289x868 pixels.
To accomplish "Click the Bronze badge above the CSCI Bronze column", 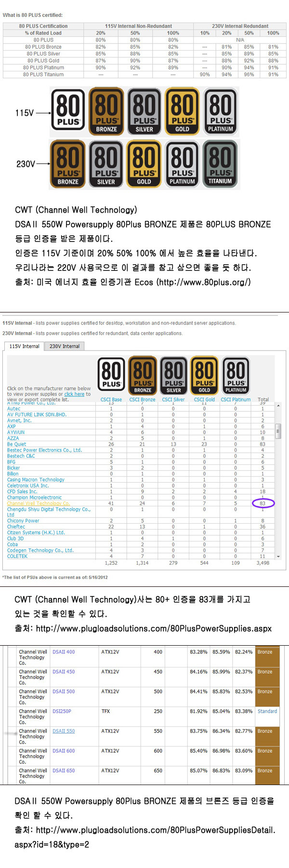I will [143, 376].
